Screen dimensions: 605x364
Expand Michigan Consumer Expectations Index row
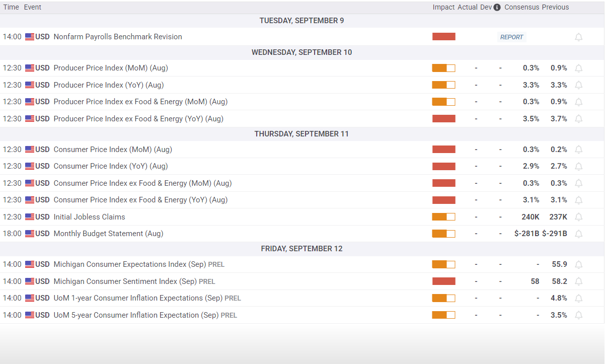tap(302, 264)
